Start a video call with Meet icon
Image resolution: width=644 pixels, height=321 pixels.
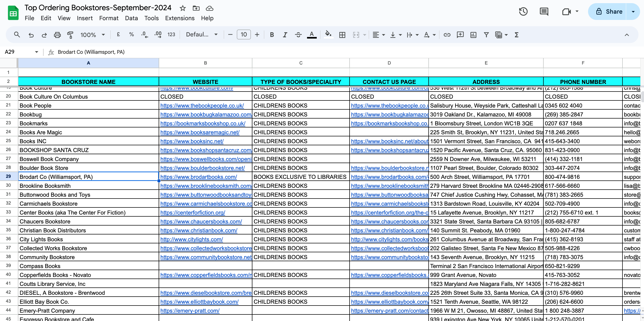pyautogui.click(x=567, y=12)
